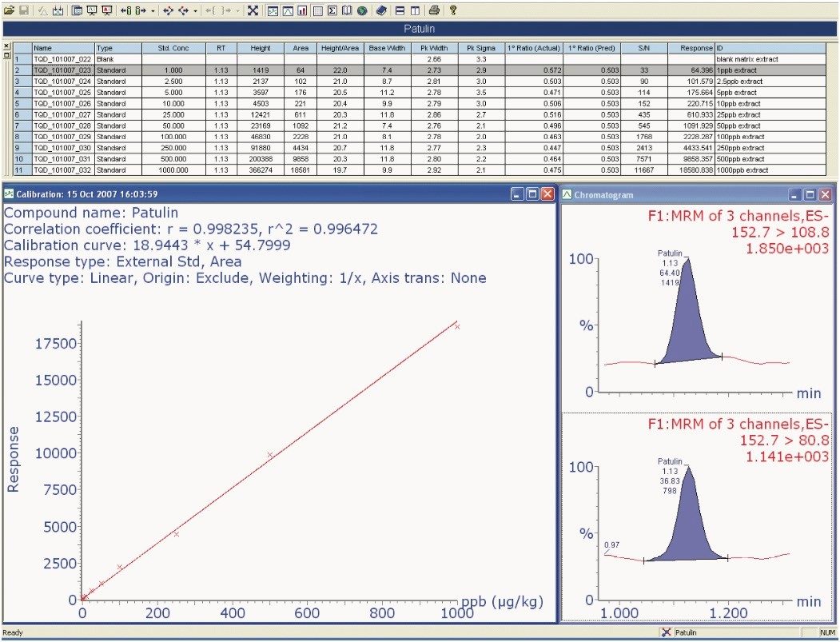The image size is (840, 642).
Task: Open help with the question mark icon
Action: pyautogui.click(x=453, y=10)
